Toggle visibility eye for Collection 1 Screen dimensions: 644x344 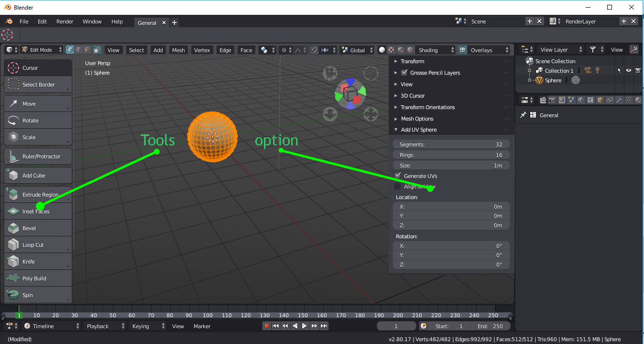tap(629, 70)
